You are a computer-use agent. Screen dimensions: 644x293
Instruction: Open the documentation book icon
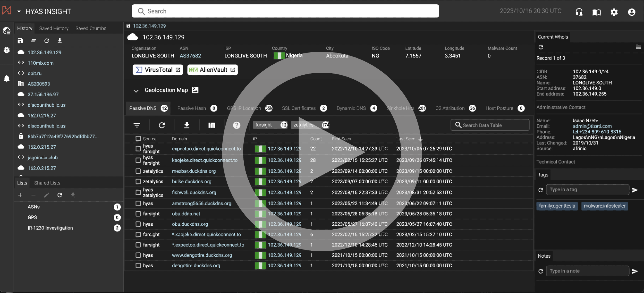click(596, 12)
